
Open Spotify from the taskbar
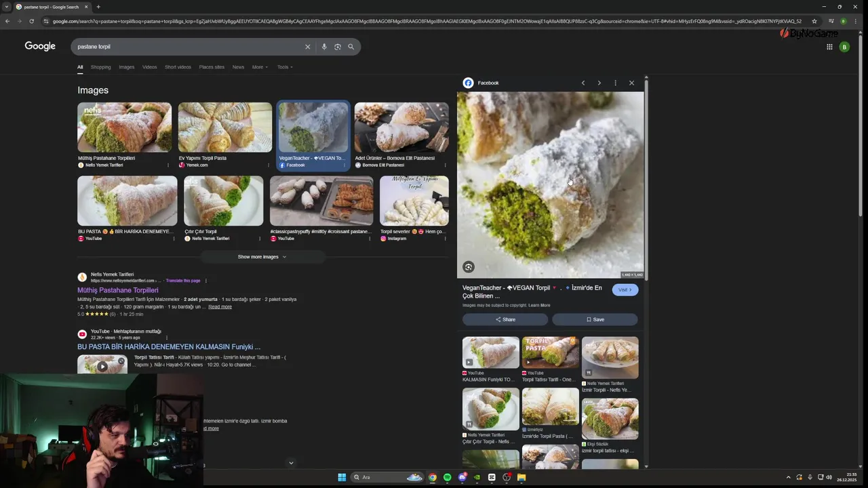tap(447, 477)
